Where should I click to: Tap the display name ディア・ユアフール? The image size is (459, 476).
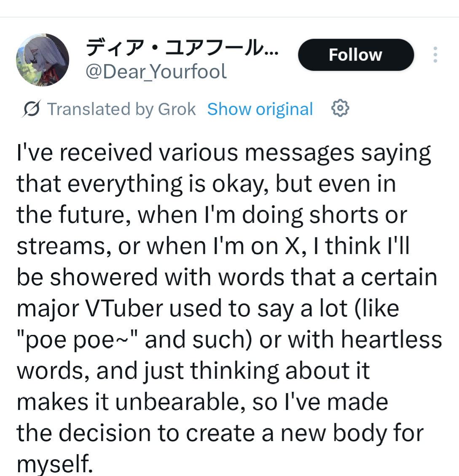181,48
